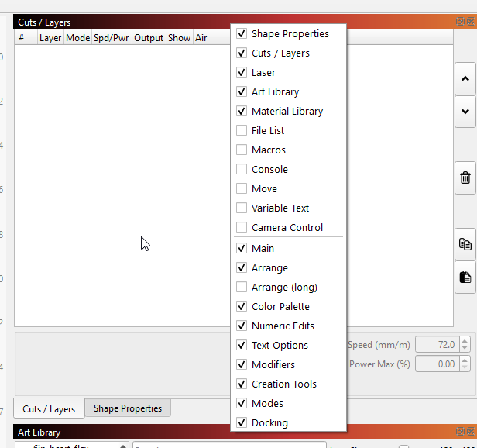Undock the Cuts / Layers panel
The height and width of the screenshot is (448, 477).
462,22
